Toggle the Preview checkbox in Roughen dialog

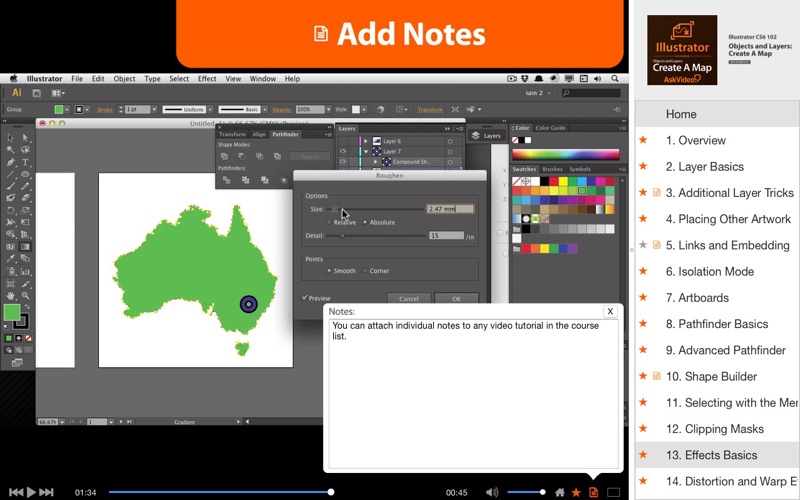click(305, 297)
